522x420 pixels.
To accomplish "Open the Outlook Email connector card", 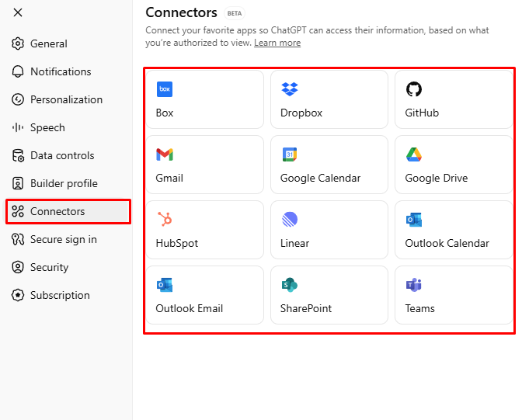I will 205,295.
